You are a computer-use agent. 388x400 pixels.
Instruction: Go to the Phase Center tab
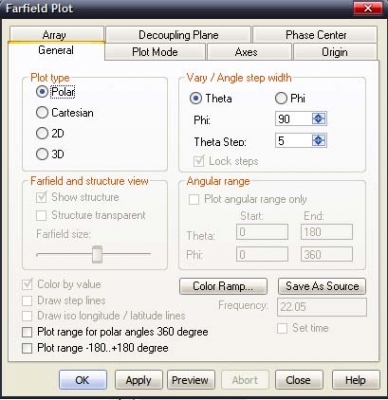click(x=315, y=35)
